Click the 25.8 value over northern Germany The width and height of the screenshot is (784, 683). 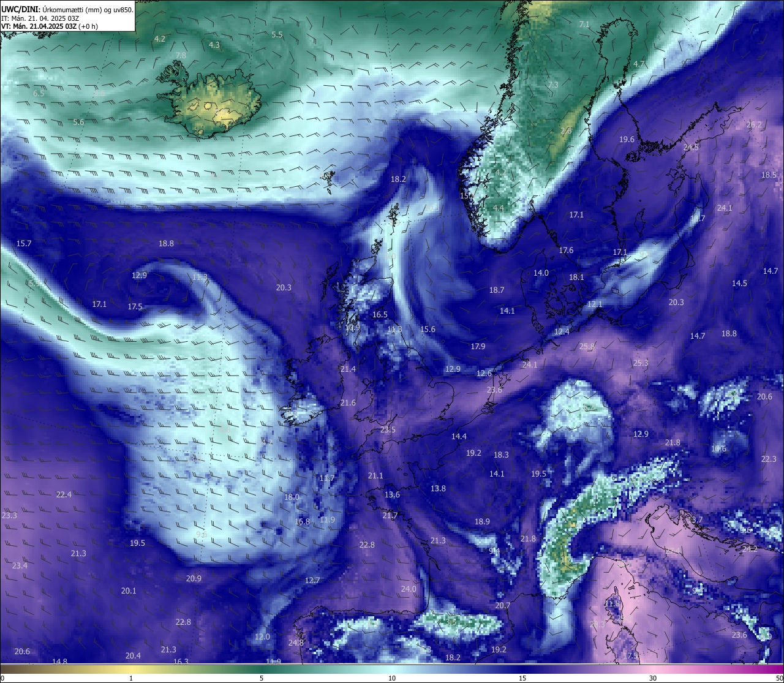587,347
